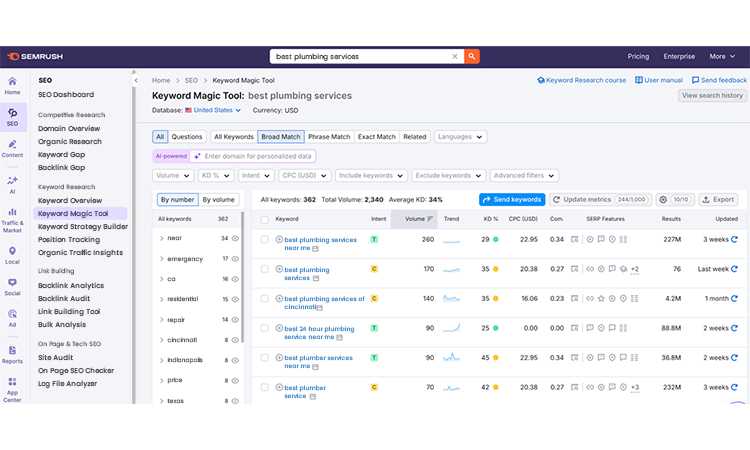Select all keywords header checkbox
Image resolution: width=750 pixels, height=450 pixels.
264,220
